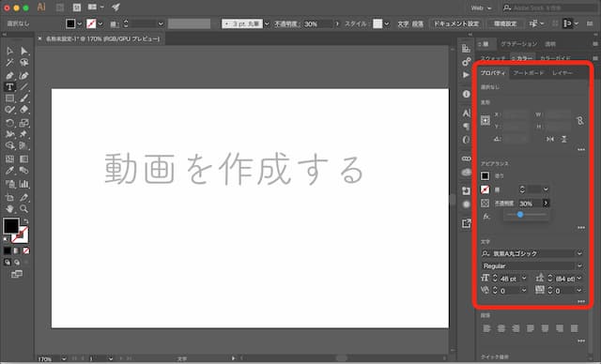Click the 環境設定 button
601x364 pixels.
(x=505, y=23)
